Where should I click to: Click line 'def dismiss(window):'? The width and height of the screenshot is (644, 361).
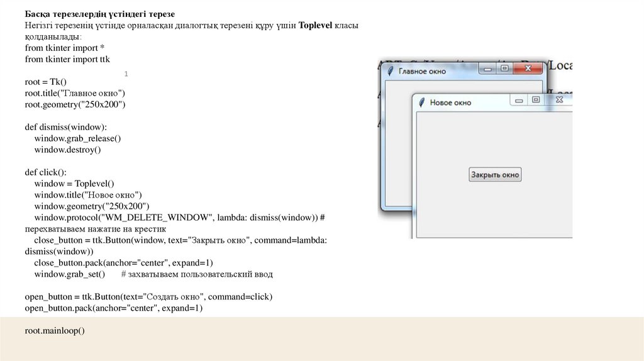coord(65,127)
